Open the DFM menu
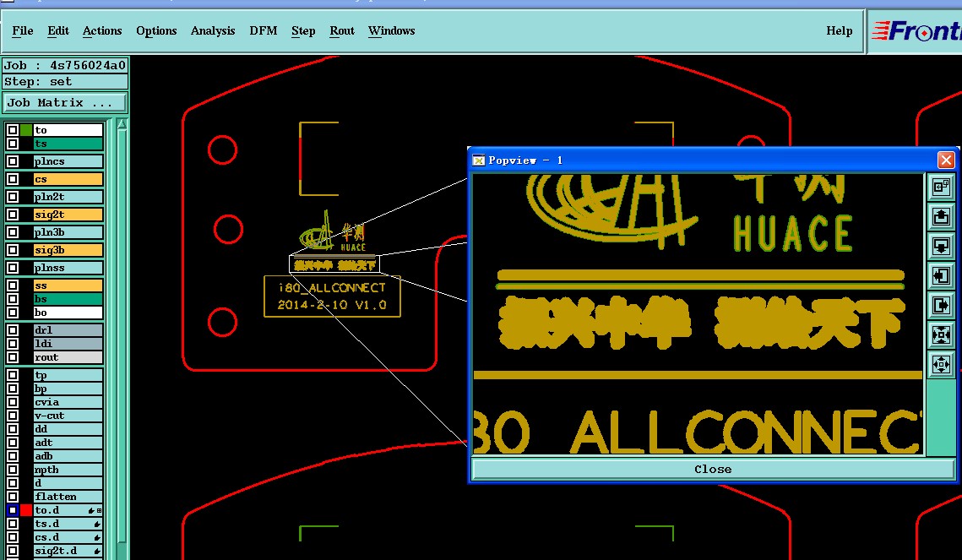962x560 pixels. [x=264, y=30]
